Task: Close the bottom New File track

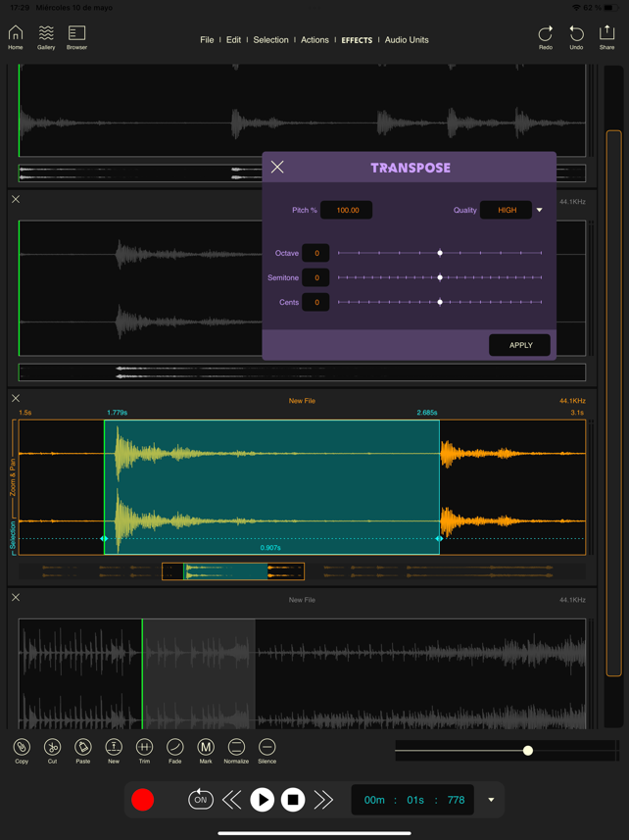Action: (x=16, y=597)
